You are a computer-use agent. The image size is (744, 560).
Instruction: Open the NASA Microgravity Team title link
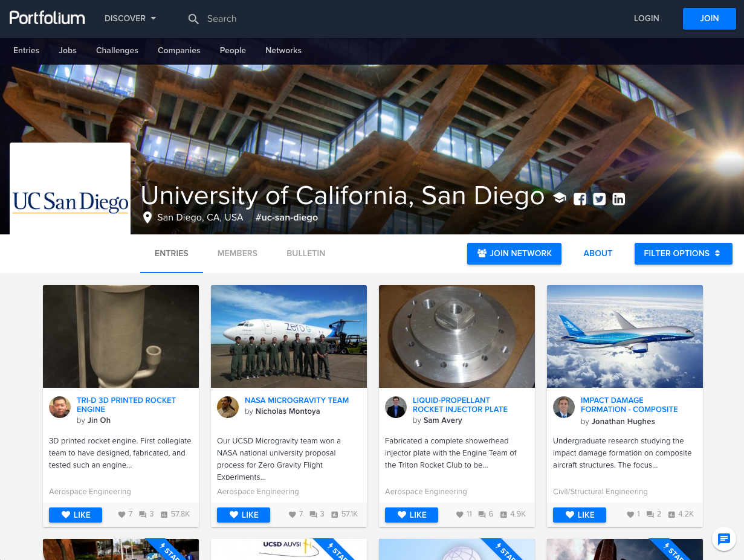coord(297,400)
